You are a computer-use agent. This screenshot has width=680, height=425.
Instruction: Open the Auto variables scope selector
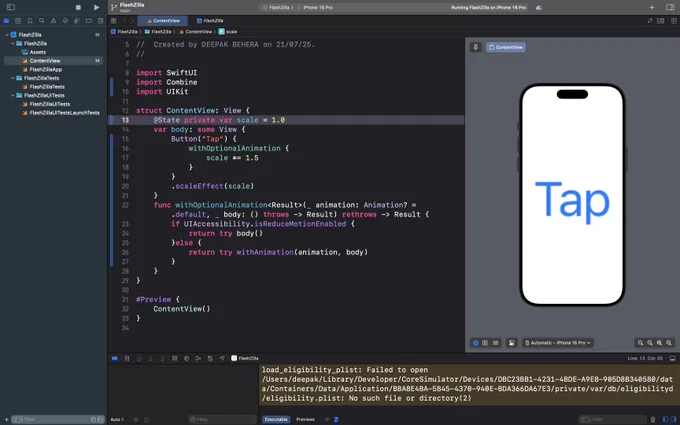[117, 419]
